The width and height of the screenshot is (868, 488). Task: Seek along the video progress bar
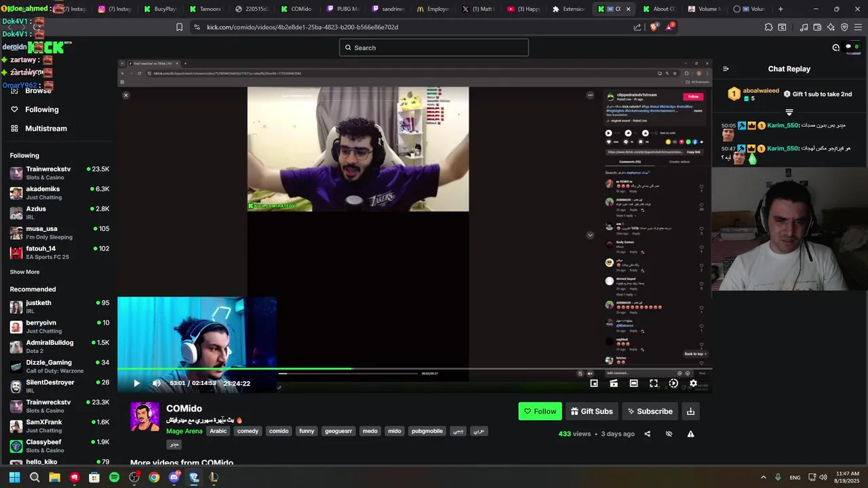point(414,369)
